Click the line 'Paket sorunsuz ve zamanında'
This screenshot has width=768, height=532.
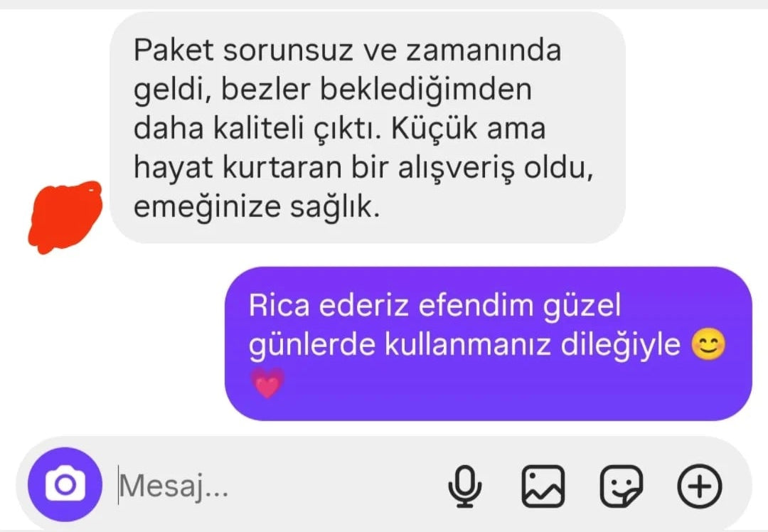(347, 50)
